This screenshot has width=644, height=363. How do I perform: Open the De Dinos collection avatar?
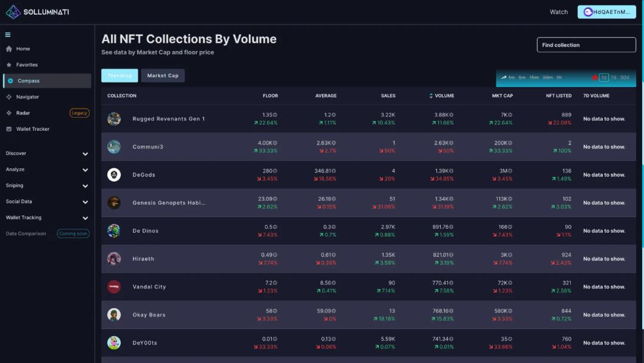(114, 230)
